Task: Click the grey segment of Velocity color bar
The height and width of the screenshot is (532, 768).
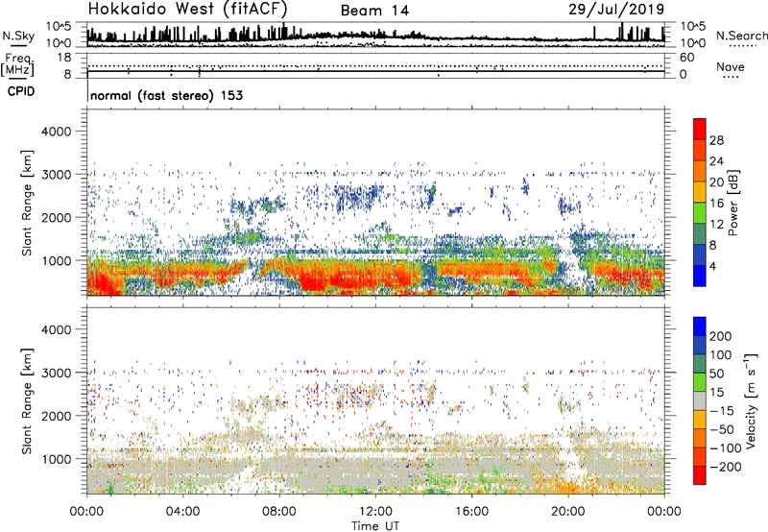Action: click(700, 401)
